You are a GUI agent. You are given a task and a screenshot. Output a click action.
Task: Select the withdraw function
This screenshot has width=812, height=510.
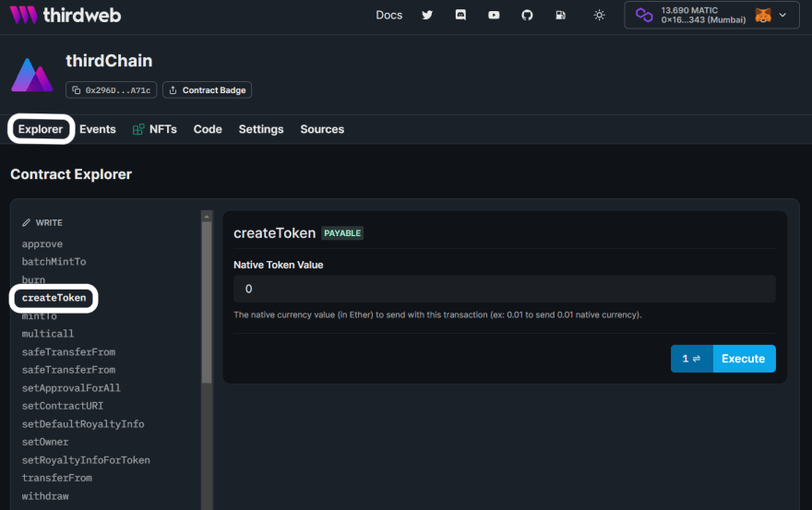tap(45, 496)
